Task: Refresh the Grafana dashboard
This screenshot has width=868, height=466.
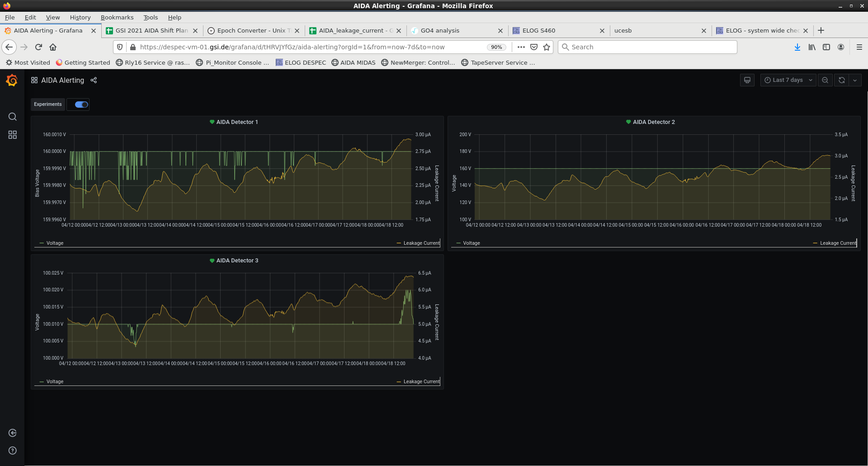Action: (841, 80)
